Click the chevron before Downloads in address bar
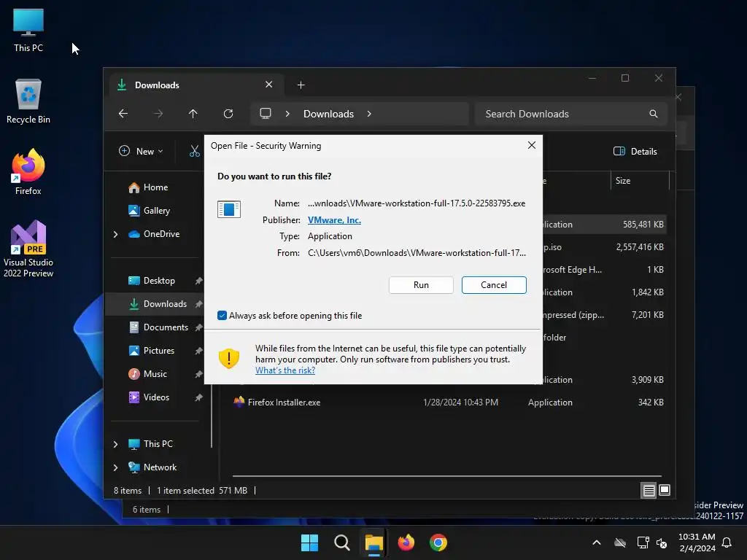 point(287,114)
